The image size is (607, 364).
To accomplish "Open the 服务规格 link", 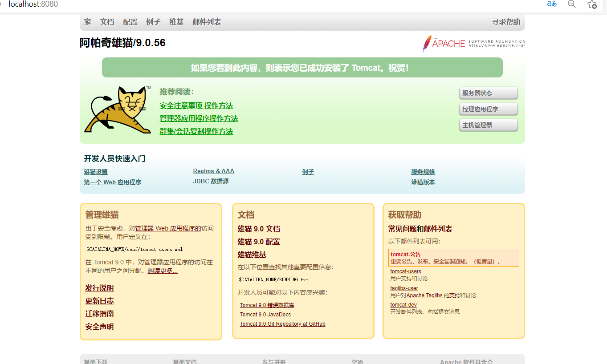I will tap(423, 172).
